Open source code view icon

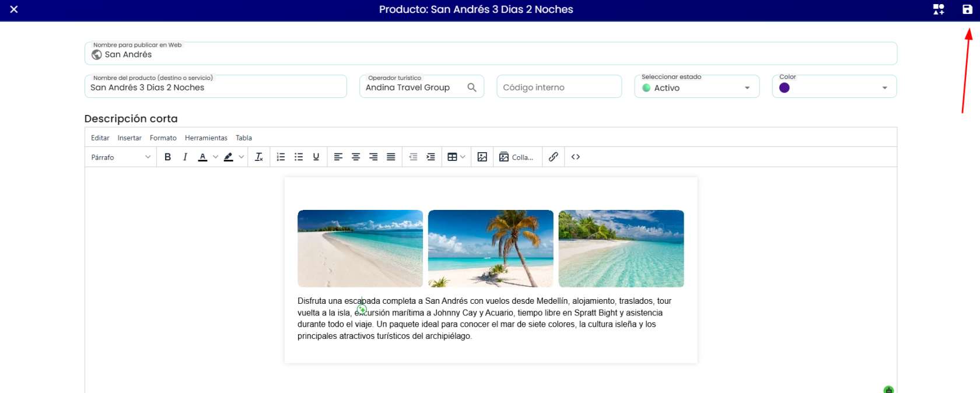(x=576, y=157)
